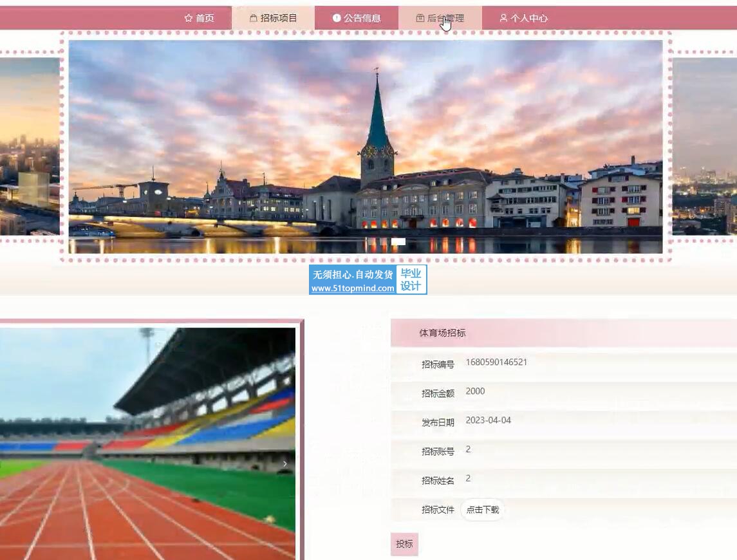Click the next arrow on the stadium photo
737x560 pixels.
coord(285,463)
